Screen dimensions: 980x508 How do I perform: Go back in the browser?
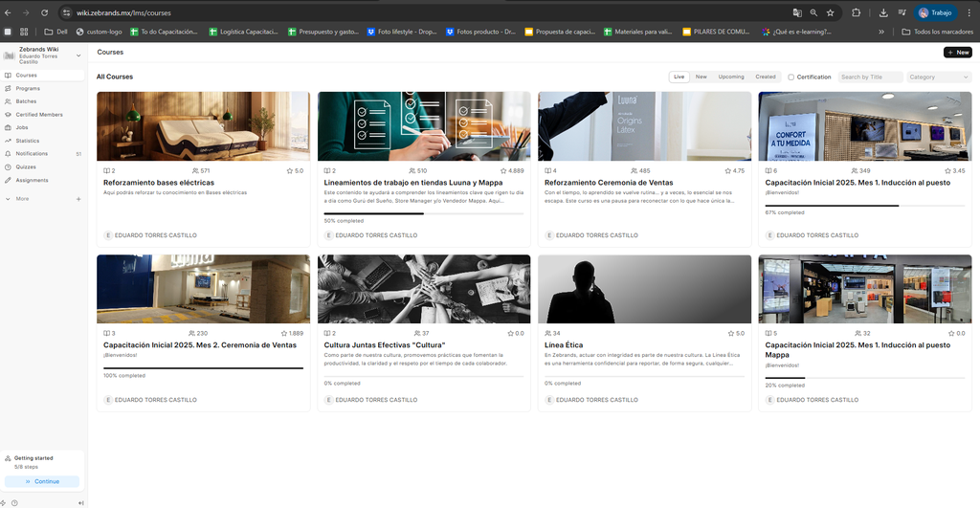[8, 12]
